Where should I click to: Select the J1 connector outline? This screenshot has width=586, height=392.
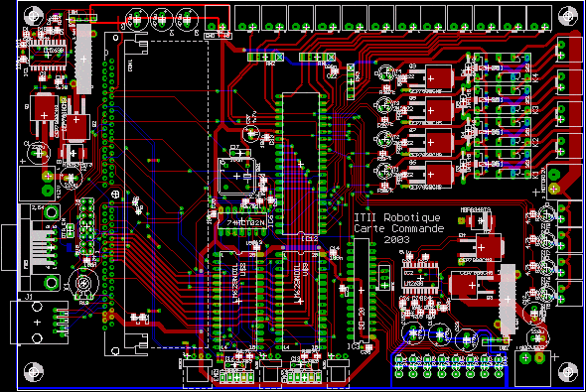pyautogui.click(x=40, y=323)
